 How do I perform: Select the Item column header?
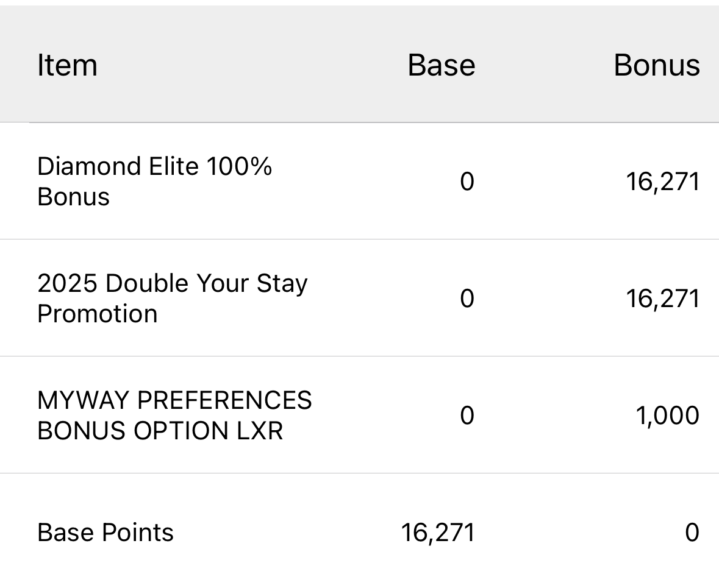coord(68,65)
